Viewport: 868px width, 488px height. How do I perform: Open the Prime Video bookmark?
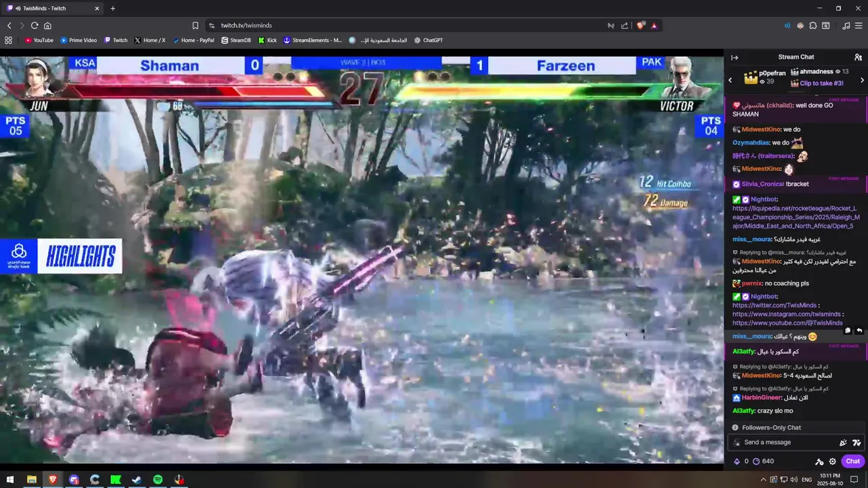click(79, 41)
